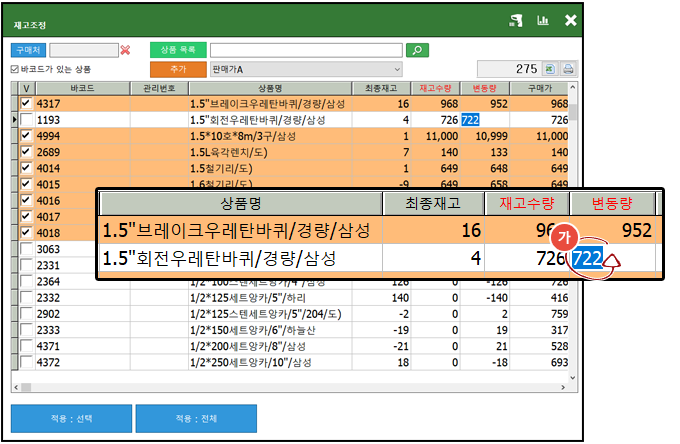Image resolution: width=680 pixels, height=444 pixels.
Task: Check the row with barcode 2902
Action: 26,313
